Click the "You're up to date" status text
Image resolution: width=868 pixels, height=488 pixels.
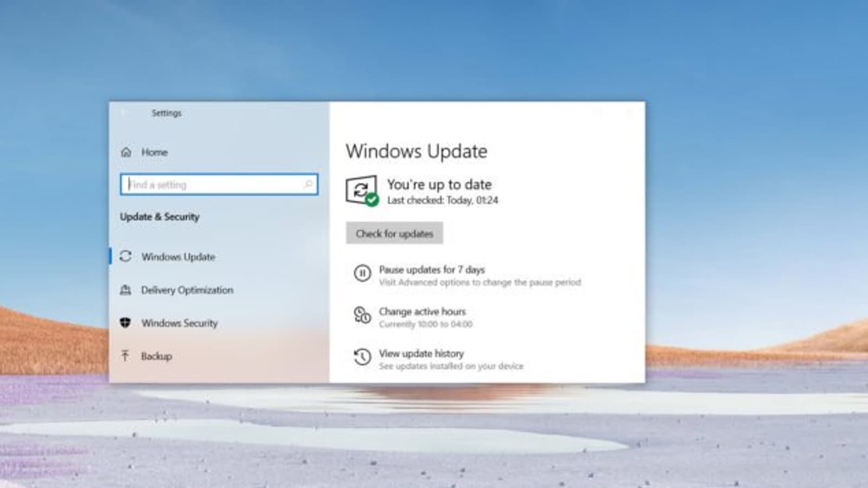(x=439, y=184)
